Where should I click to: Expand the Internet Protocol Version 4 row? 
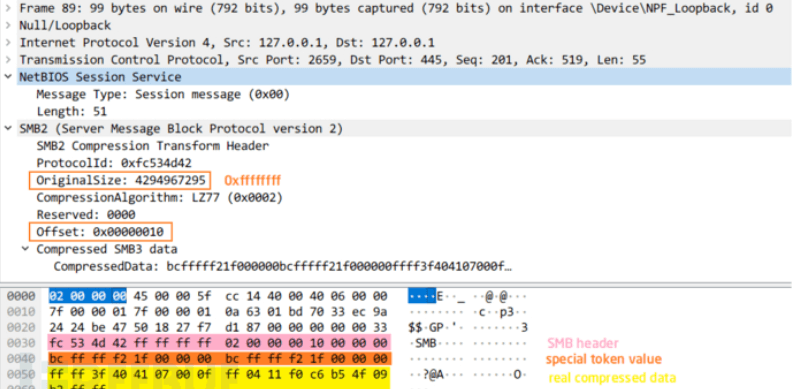[x=8, y=43]
